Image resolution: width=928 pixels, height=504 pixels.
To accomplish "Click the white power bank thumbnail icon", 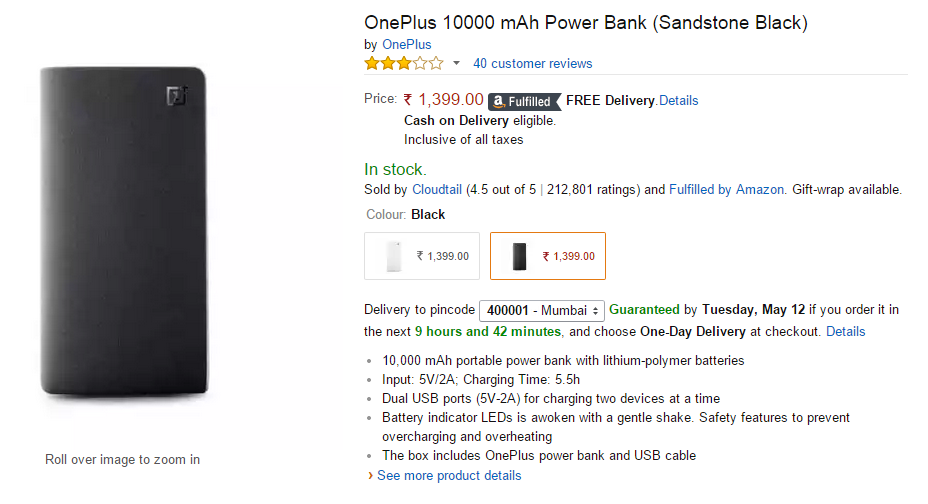I will pyautogui.click(x=392, y=257).
